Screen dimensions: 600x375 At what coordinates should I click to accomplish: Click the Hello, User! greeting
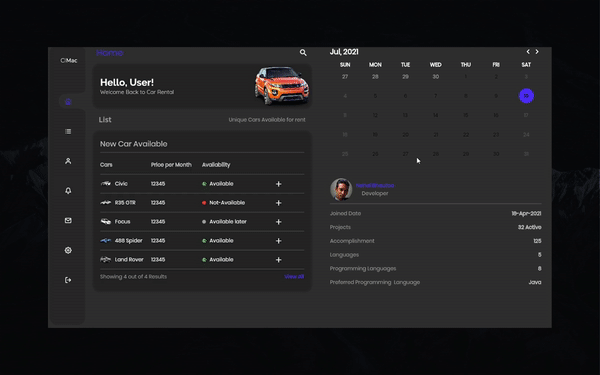127,82
